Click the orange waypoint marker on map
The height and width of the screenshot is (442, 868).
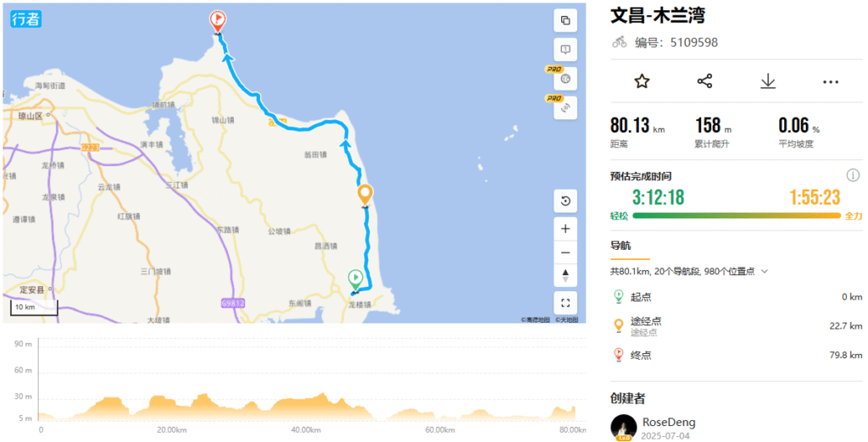(x=364, y=196)
